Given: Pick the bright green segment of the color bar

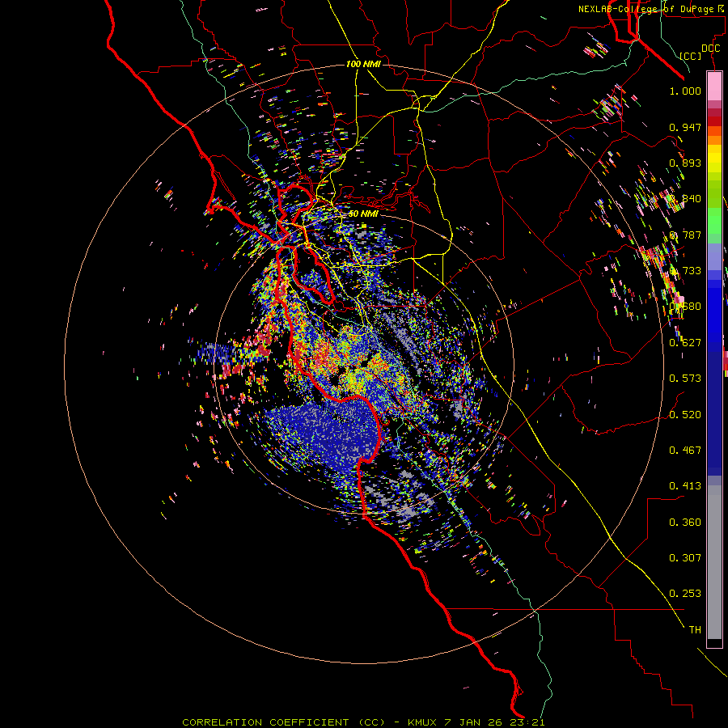Looking at the screenshot, I should 714,221.
